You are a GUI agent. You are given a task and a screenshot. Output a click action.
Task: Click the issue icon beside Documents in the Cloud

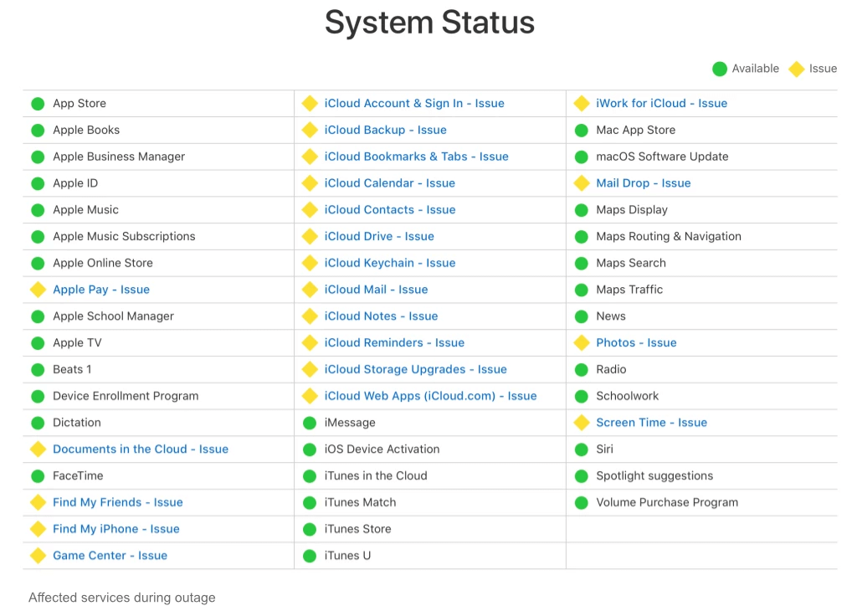(x=38, y=449)
